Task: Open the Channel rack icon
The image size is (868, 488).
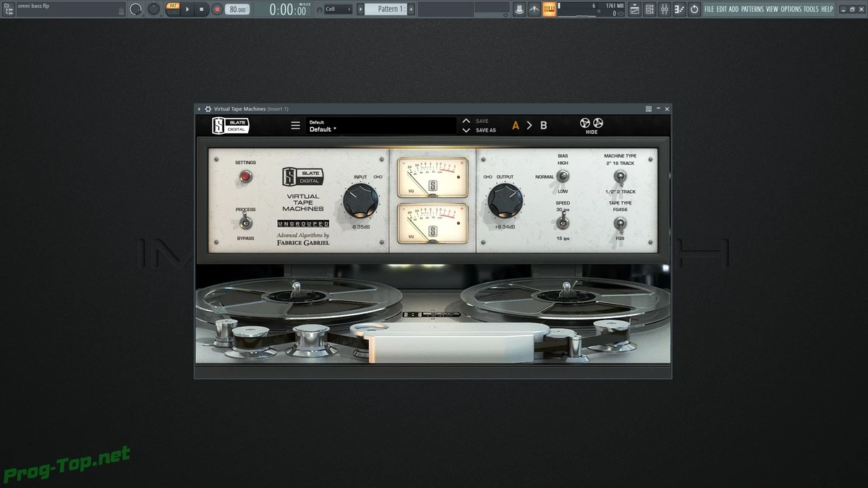Action: point(650,9)
